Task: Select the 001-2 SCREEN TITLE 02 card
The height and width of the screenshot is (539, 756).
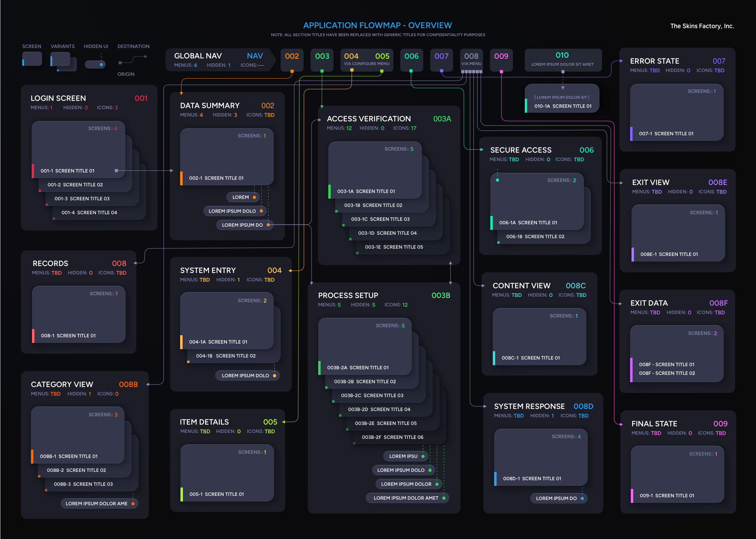Action: (75, 185)
